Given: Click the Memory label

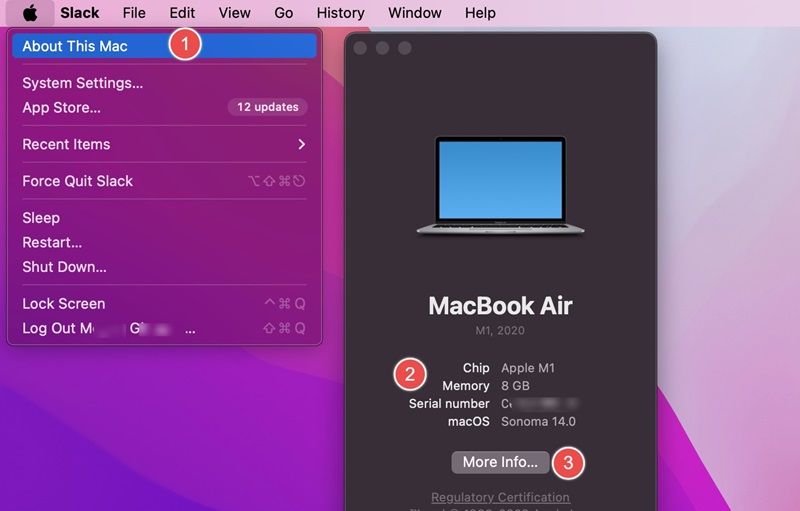Looking at the screenshot, I should click(466, 386).
